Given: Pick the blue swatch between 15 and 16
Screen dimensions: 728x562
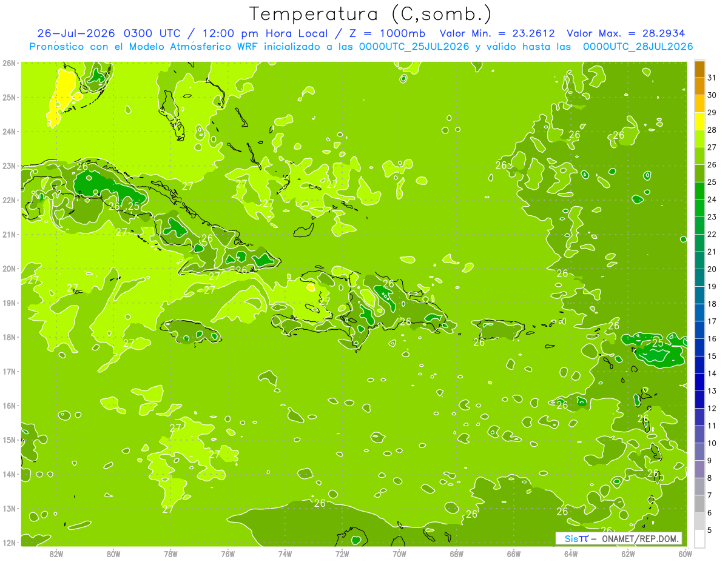Looking at the screenshot, I should coord(699,347).
